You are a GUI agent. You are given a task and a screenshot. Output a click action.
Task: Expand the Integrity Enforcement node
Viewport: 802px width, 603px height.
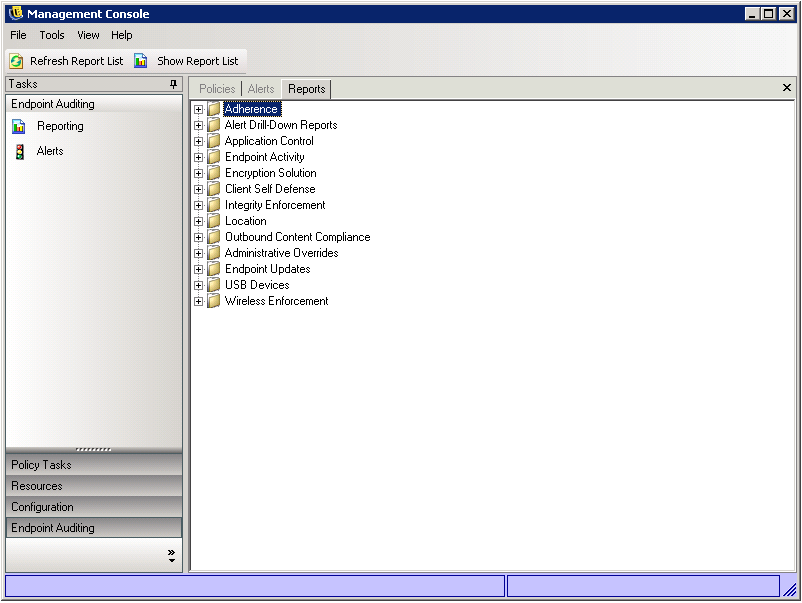(x=198, y=206)
